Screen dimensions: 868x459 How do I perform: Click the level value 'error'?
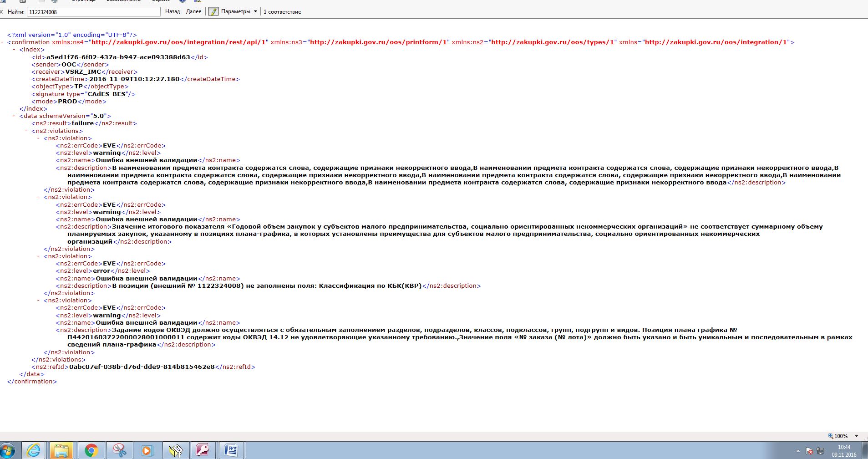point(102,271)
